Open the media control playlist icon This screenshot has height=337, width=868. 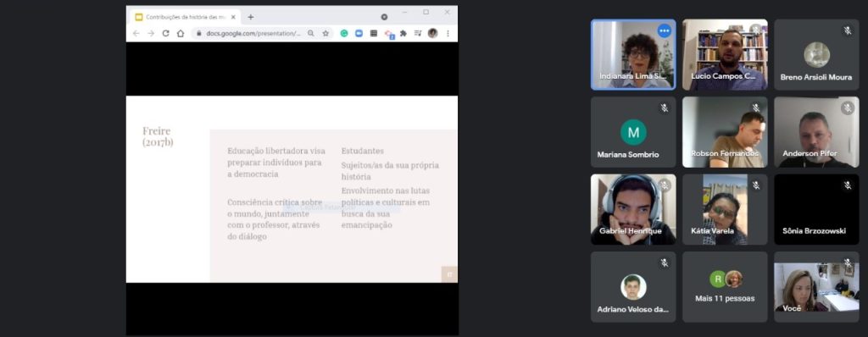pyautogui.click(x=418, y=33)
